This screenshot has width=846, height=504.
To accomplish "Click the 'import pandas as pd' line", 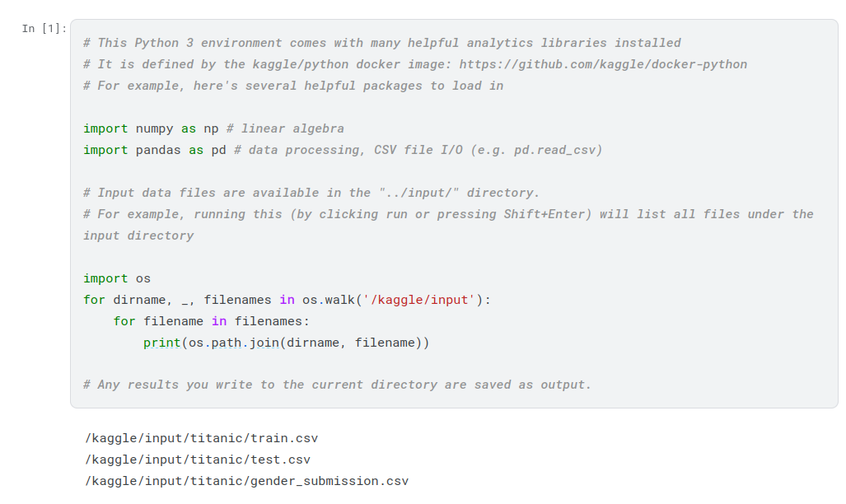I will pyautogui.click(x=154, y=150).
